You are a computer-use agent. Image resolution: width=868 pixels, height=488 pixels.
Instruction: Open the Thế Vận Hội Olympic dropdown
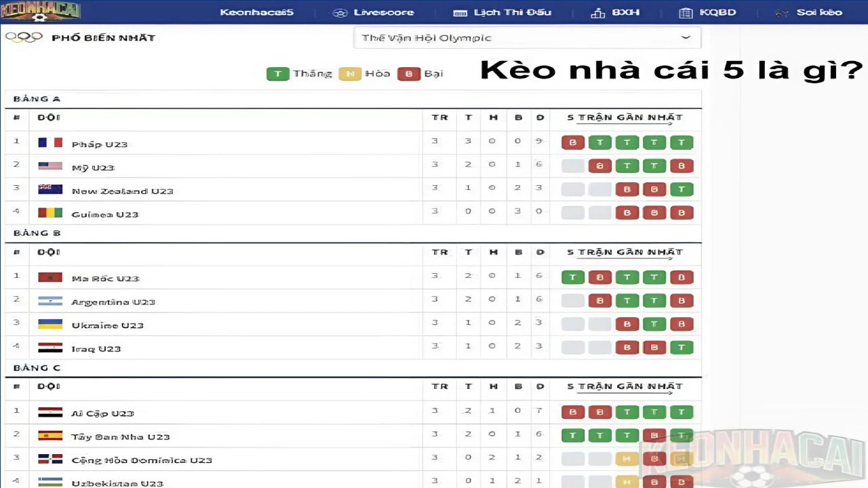pos(526,38)
